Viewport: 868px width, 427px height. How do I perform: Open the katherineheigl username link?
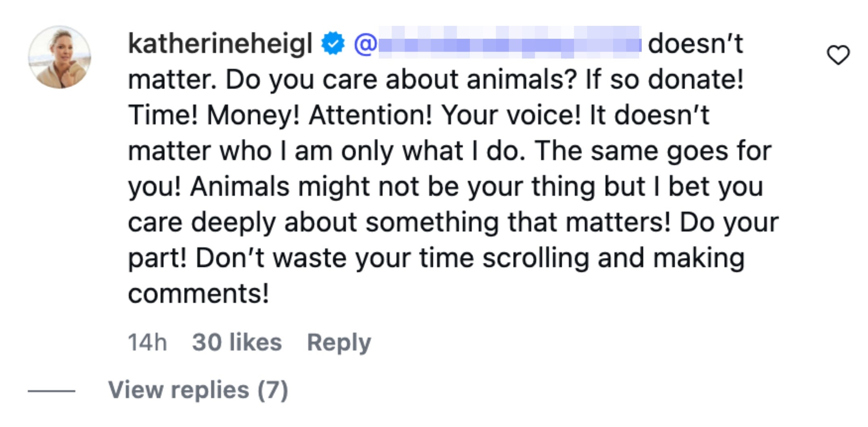click(220, 43)
